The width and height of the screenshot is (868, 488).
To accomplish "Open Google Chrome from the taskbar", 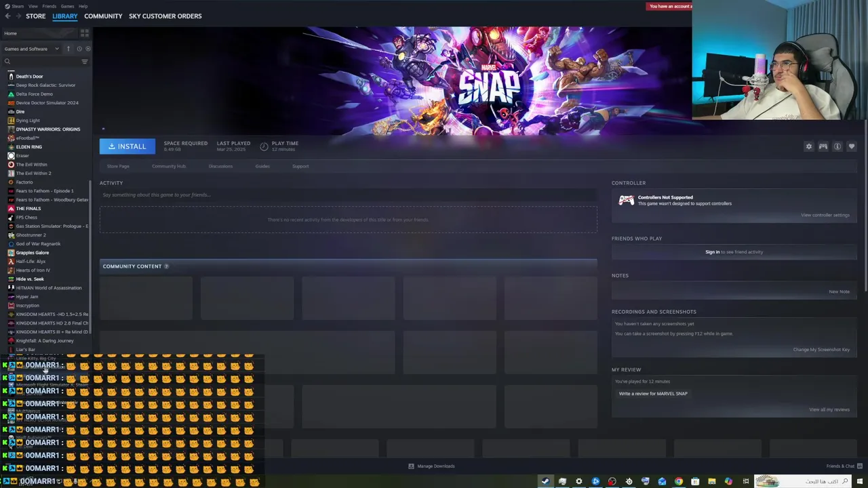I will [678, 481].
